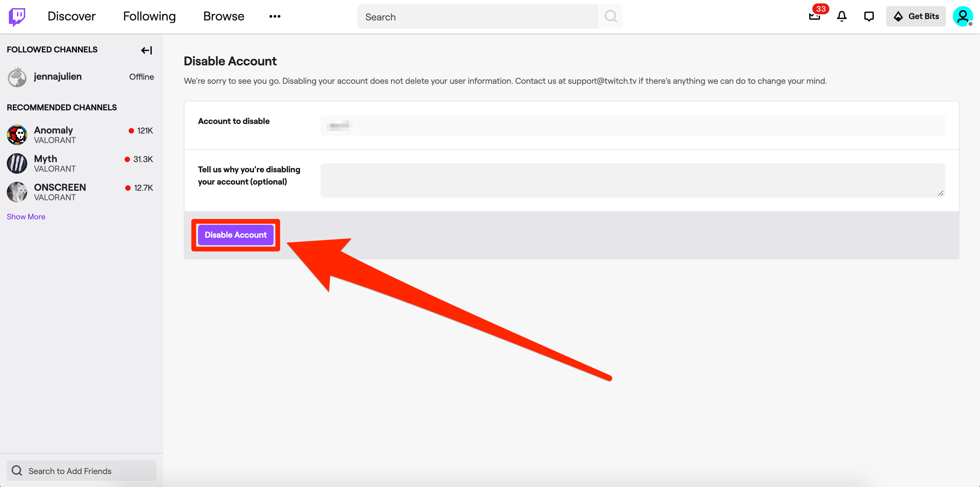Click the Account to disable field
The height and width of the screenshot is (487, 980).
(633, 125)
